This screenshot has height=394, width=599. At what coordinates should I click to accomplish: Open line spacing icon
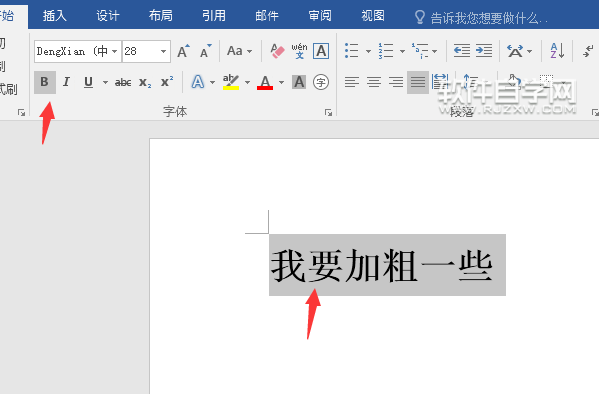(470, 82)
